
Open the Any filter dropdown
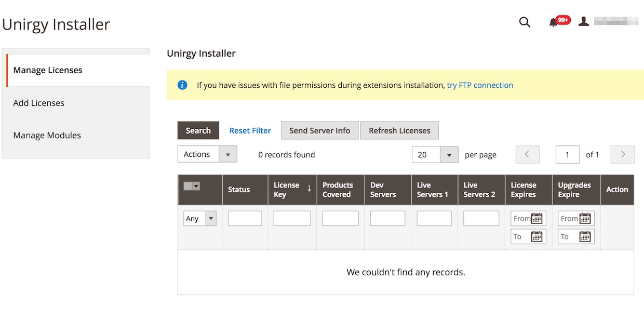(200, 219)
